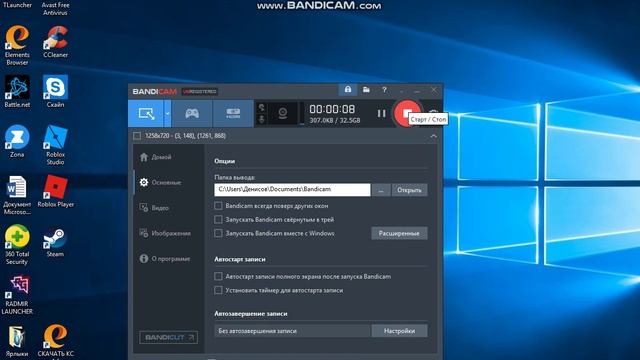Click the UNREGISTERED label in title bar

pyautogui.click(x=200, y=91)
